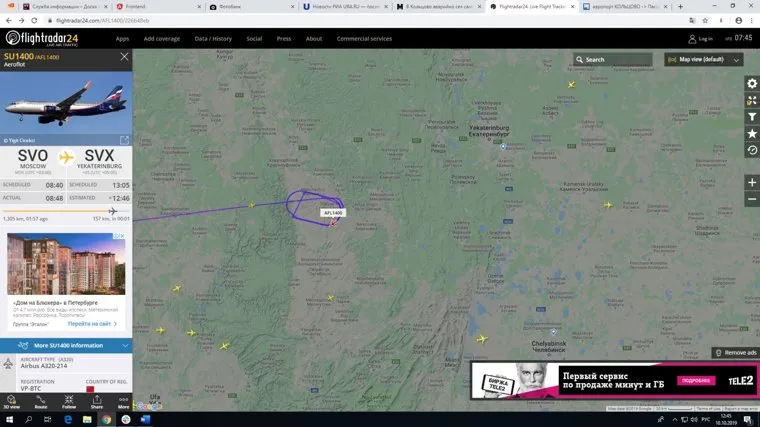Image resolution: width=760 pixels, height=427 pixels.
Task: Open map settings gear icon
Action: [751, 83]
